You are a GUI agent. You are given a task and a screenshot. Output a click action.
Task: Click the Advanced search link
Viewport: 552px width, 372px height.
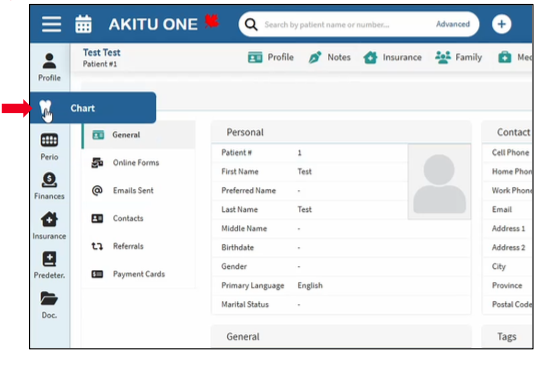click(x=453, y=24)
